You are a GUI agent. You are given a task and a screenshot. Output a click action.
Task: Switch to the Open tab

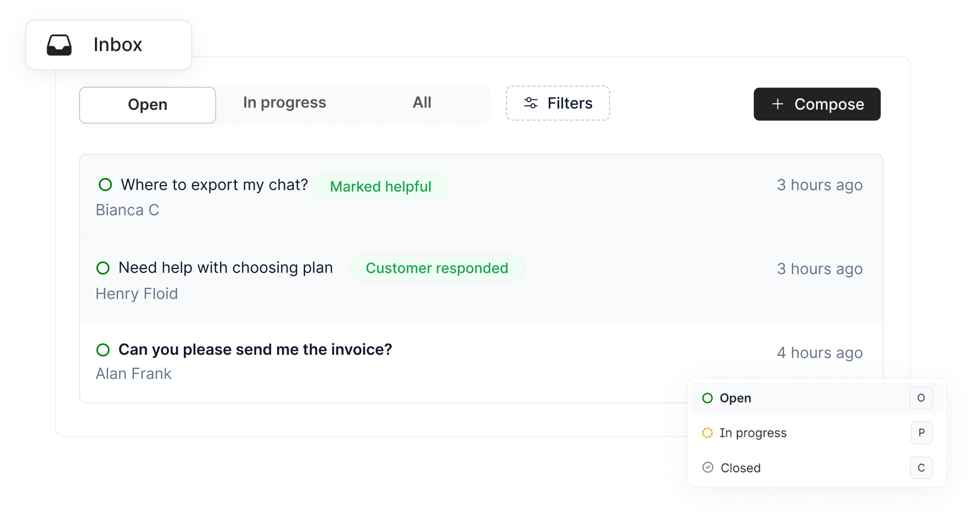(148, 105)
